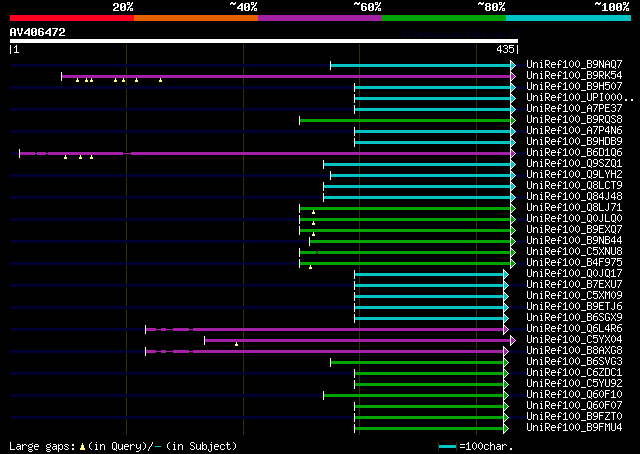Open the UniRef100_C5XM09 hit
This screenshot has width=640, height=454.
tap(574, 296)
